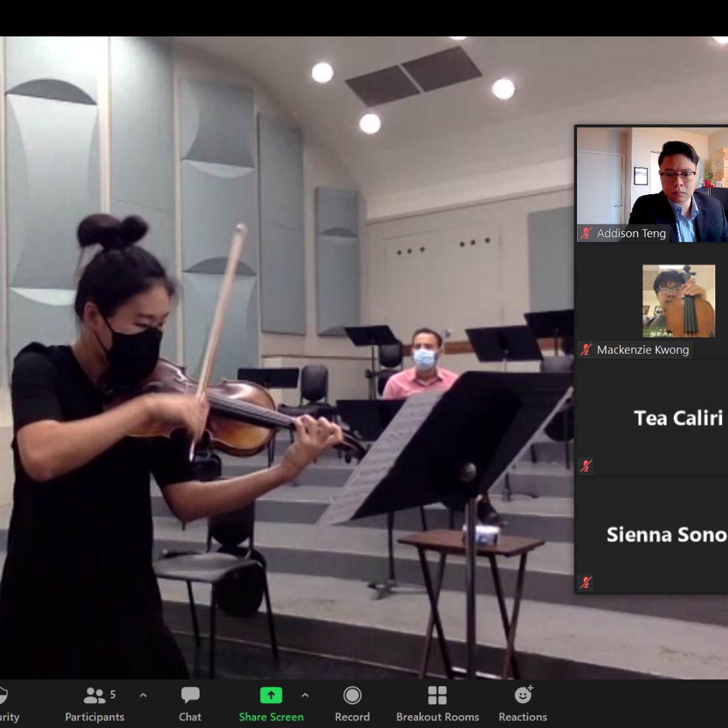This screenshot has height=728, width=728.
Task: Open Reactions smiley icon
Action: tap(523, 694)
